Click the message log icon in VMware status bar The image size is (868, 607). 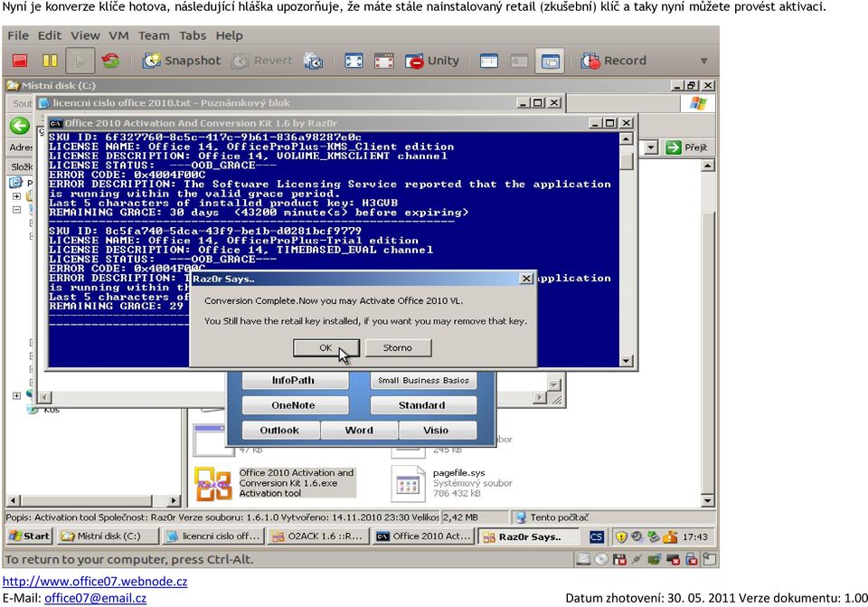[x=710, y=559]
